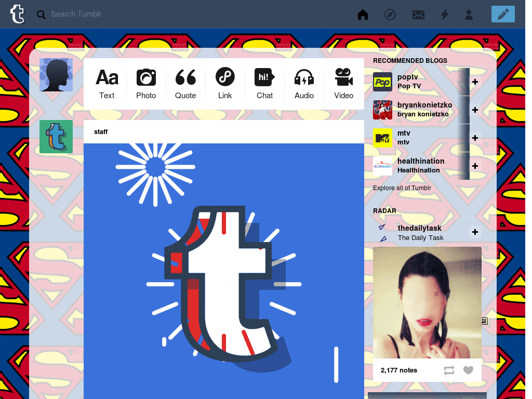
Task: Open the healthination blog avatar
Action: point(383,166)
